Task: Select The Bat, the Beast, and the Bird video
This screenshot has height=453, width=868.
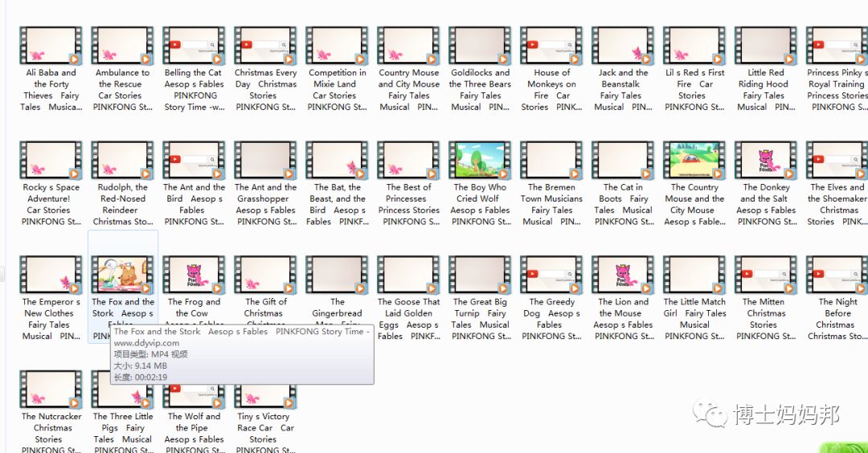Action: 337,161
